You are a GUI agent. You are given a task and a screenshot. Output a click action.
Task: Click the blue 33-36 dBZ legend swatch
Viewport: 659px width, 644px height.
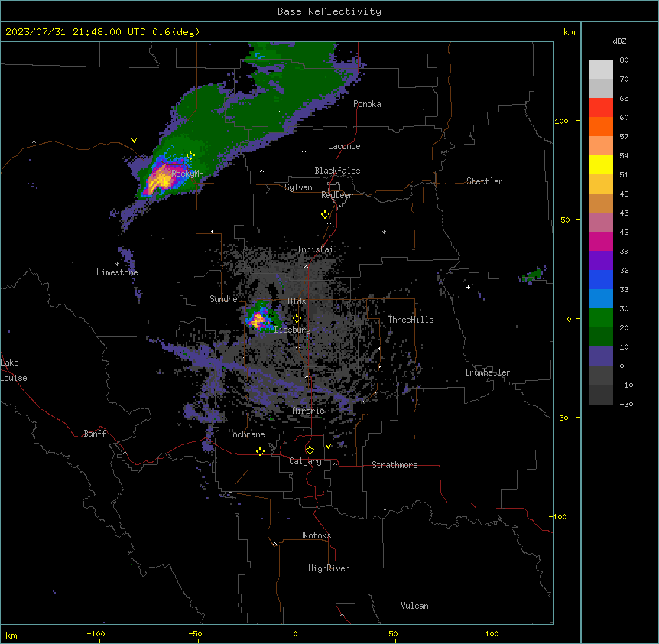click(x=601, y=279)
